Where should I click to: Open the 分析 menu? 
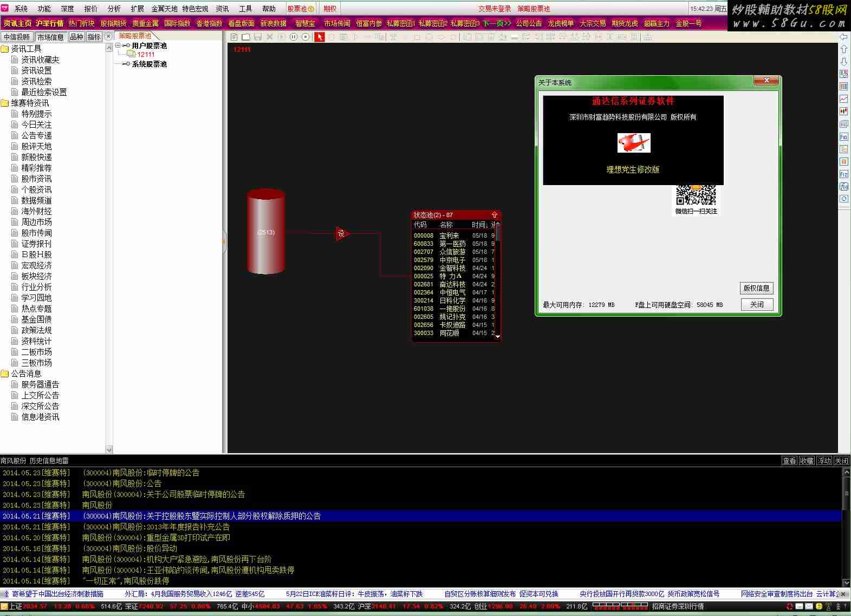[x=114, y=9]
